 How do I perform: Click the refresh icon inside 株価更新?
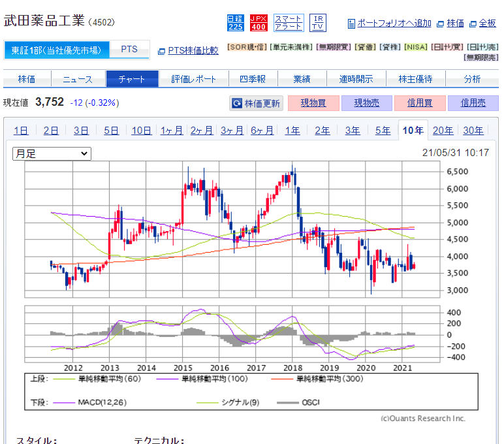pyautogui.click(x=237, y=103)
